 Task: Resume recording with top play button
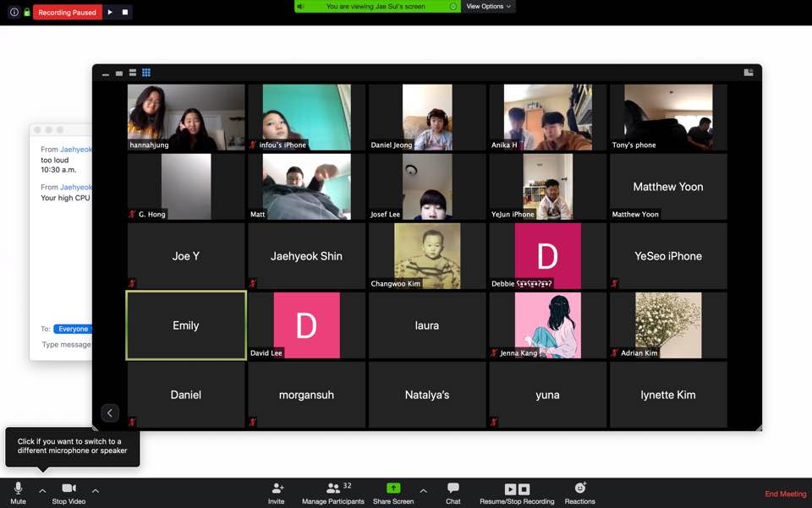110,12
